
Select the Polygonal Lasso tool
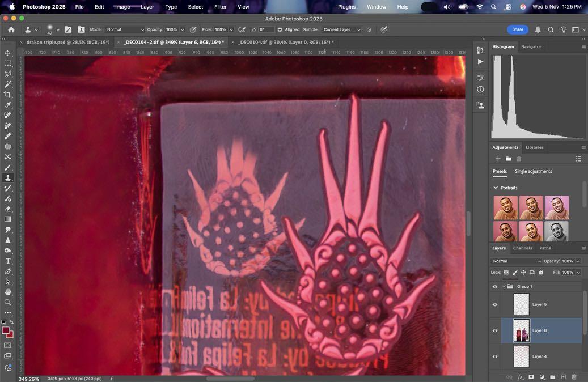(7, 74)
